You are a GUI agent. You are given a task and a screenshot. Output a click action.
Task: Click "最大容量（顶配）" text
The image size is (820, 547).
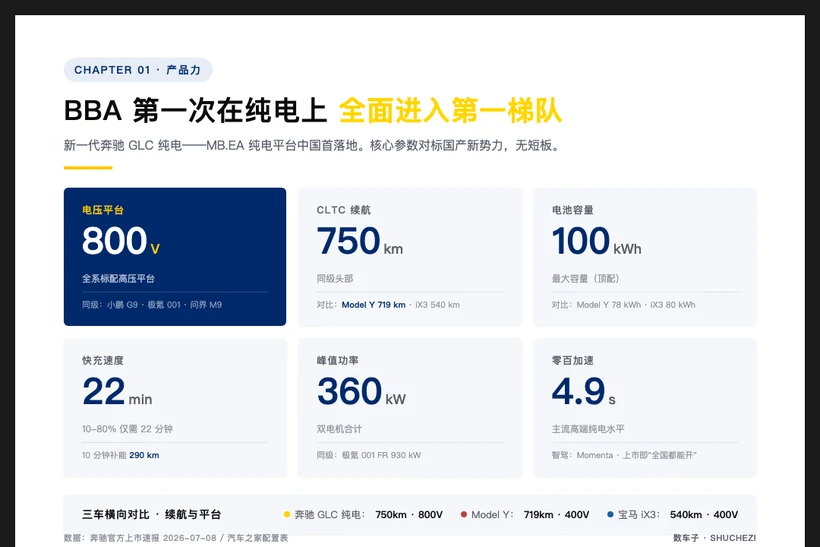pos(585,279)
